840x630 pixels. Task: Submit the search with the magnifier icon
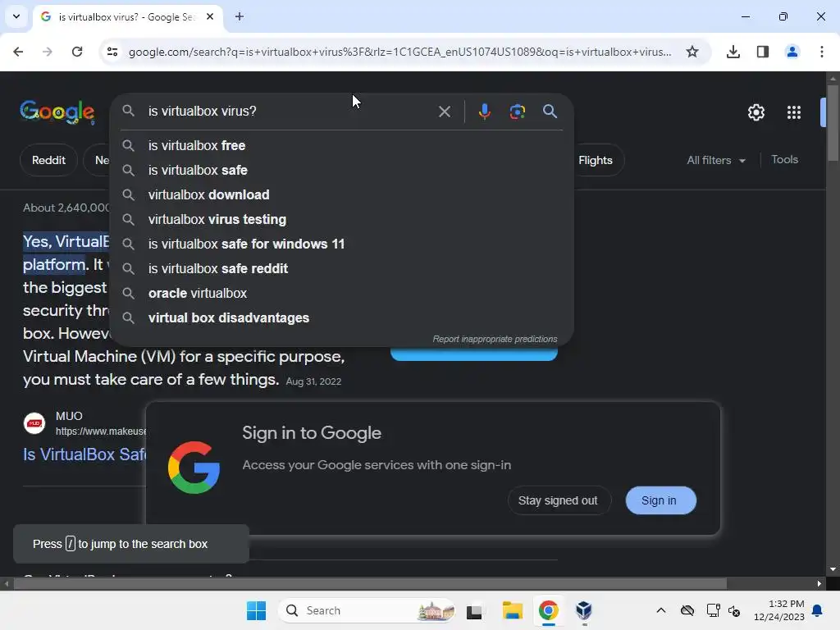pos(550,112)
